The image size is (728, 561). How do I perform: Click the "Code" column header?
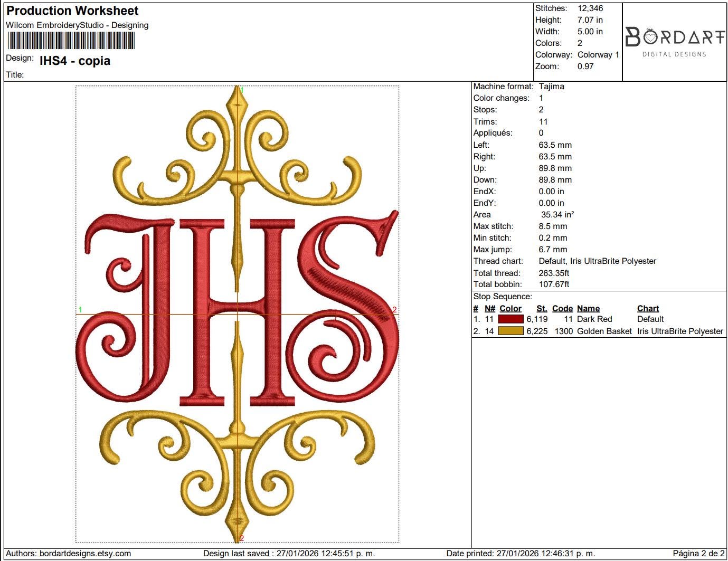(x=562, y=308)
